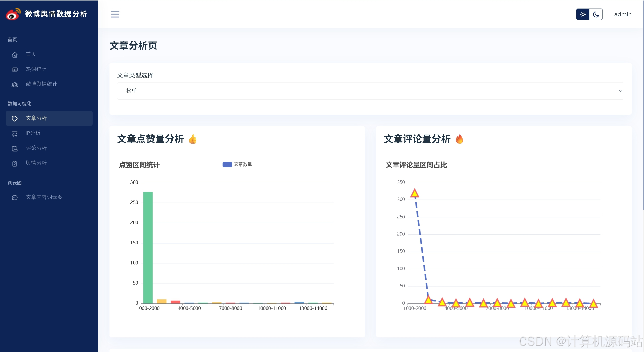The height and width of the screenshot is (352, 644).
Task: Switch to dark mode moon toggle
Action: click(596, 14)
